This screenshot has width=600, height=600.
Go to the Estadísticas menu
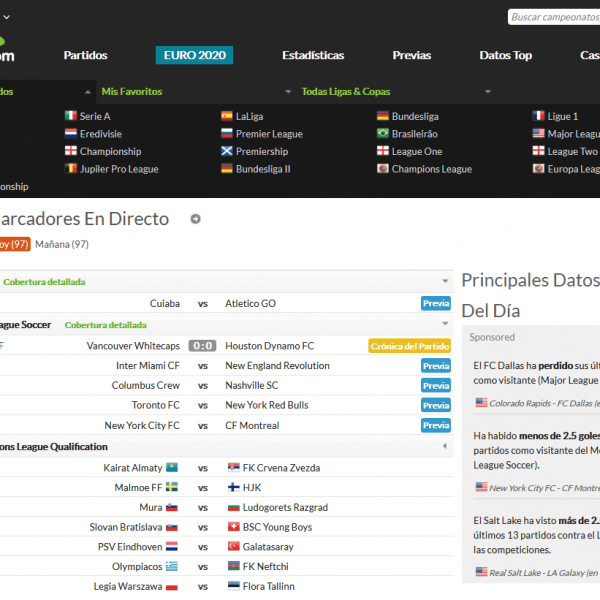tap(313, 55)
